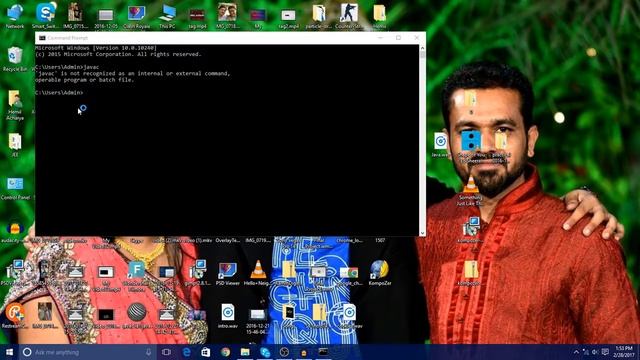Select the intro.wav audio file
This screenshot has height=360, width=640.
(x=228, y=316)
